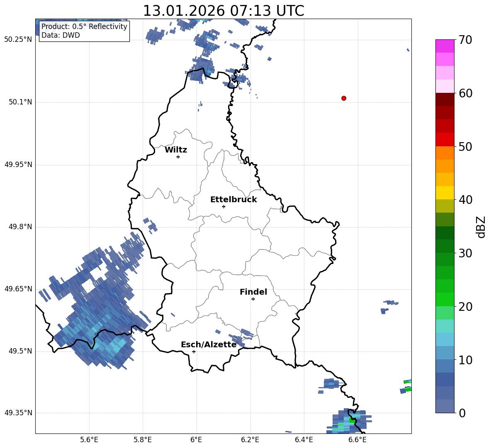Viewport: 491px width, 448px height.
Task: Select the Findel city label
Action: (253, 292)
